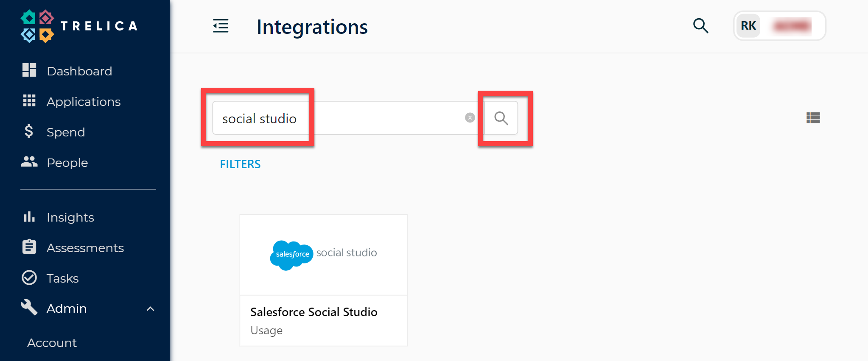Image resolution: width=868 pixels, height=361 pixels.
Task: Click the Insights bar chart icon
Action: [x=29, y=217]
